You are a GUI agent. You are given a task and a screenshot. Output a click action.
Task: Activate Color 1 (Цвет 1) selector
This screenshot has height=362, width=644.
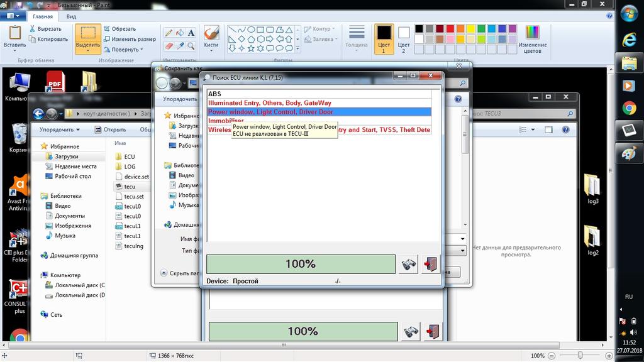pyautogui.click(x=384, y=38)
